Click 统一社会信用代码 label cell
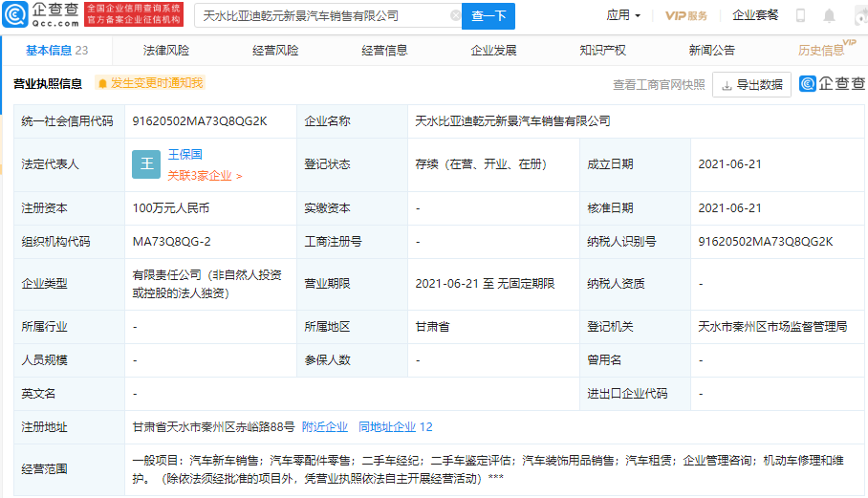 click(69, 121)
